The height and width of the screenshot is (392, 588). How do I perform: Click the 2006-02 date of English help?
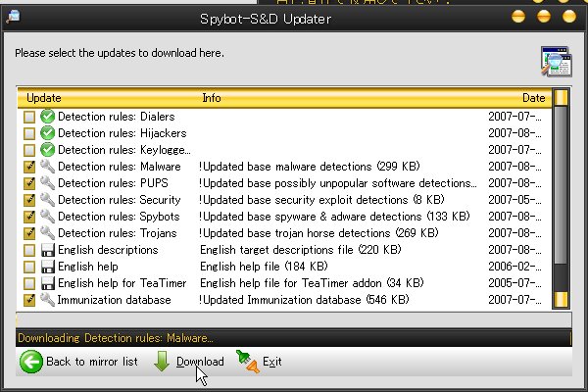pyautogui.click(x=514, y=267)
